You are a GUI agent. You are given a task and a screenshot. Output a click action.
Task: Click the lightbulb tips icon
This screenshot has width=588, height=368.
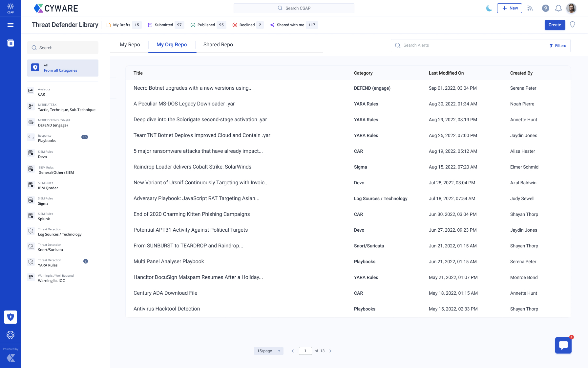coord(573,25)
